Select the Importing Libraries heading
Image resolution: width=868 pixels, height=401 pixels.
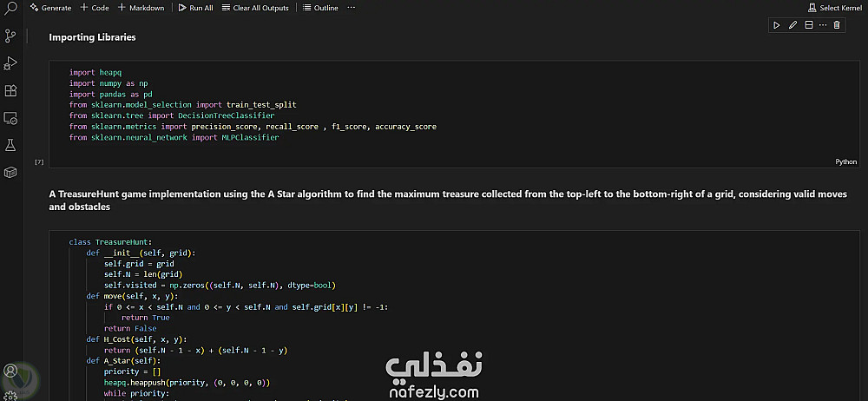click(93, 37)
